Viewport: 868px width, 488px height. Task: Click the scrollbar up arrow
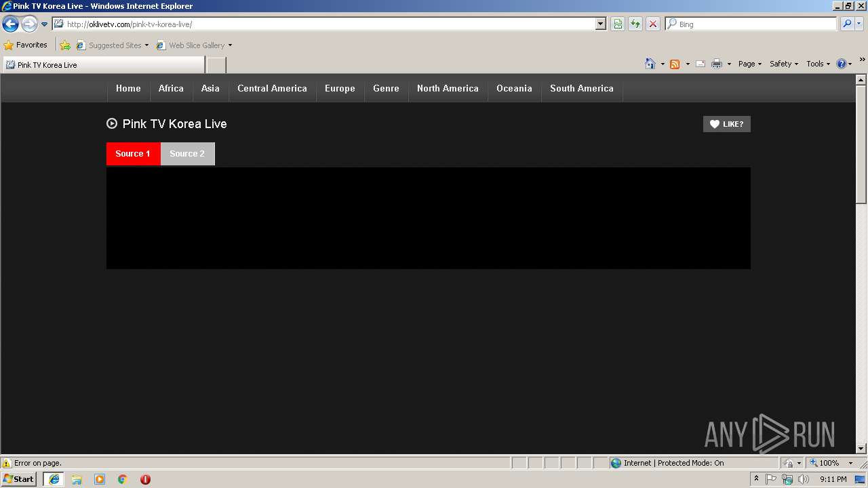tap(861, 80)
